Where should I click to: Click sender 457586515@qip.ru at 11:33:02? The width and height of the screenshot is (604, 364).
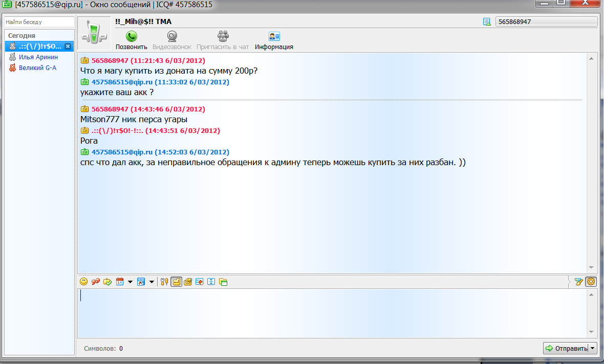(160, 82)
